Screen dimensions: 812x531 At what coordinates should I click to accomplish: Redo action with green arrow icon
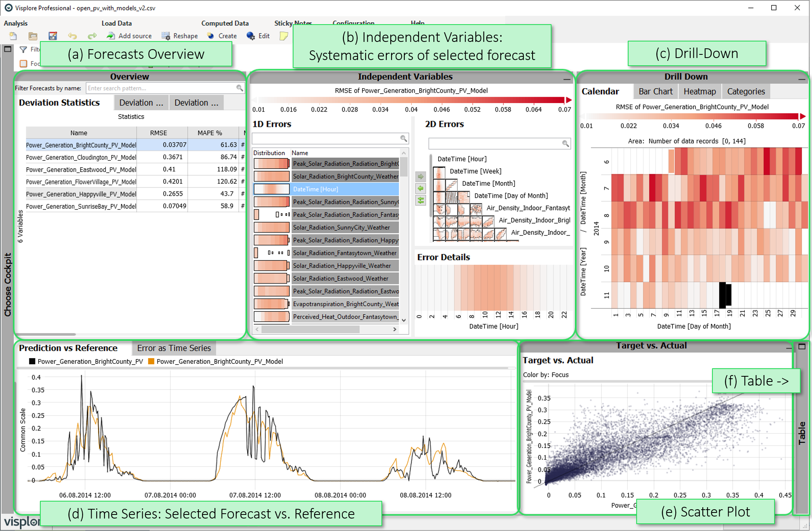92,36
